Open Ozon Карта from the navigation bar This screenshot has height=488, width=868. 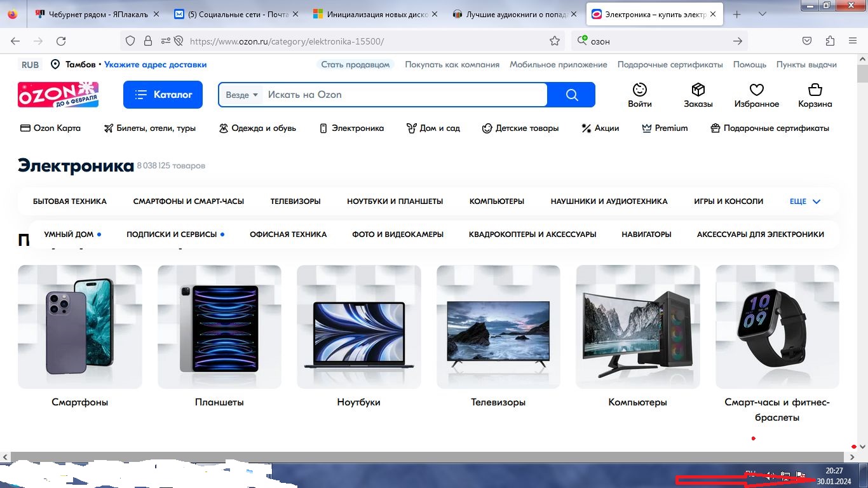[x=51, y=128]
